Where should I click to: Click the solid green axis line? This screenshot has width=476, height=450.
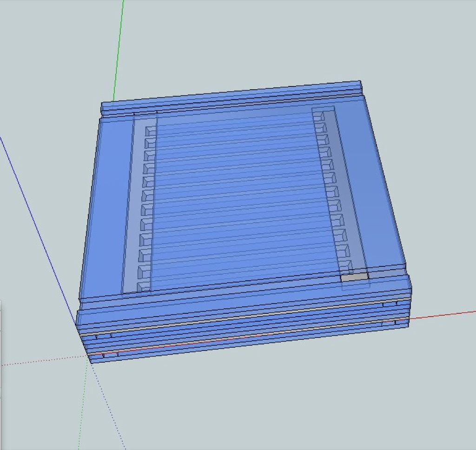[x=119, y=46]
